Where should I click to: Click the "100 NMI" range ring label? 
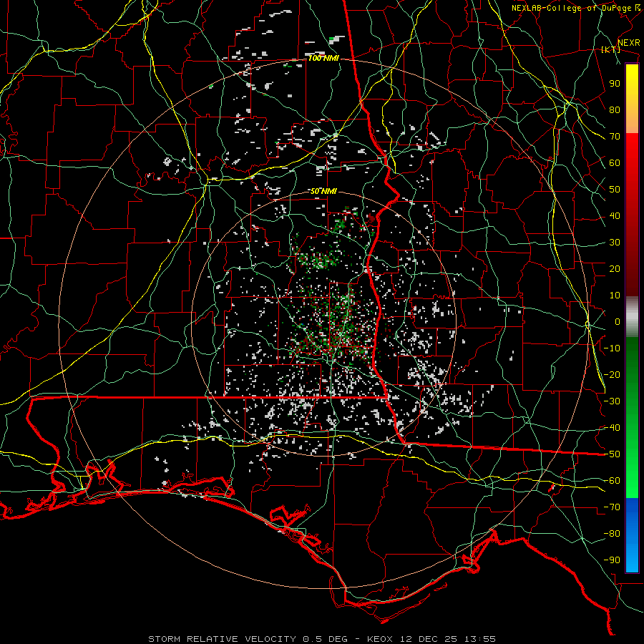(x=323, y=59)
